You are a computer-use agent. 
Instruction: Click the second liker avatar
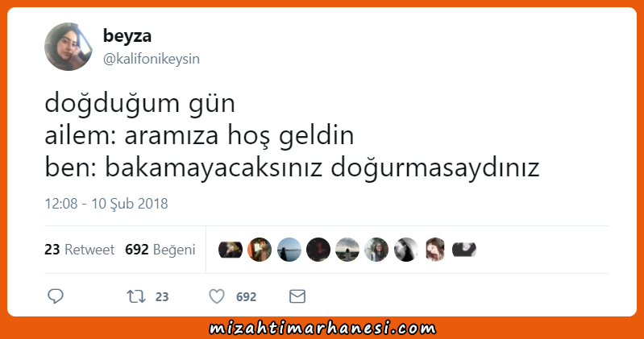(x=260, y=250)
